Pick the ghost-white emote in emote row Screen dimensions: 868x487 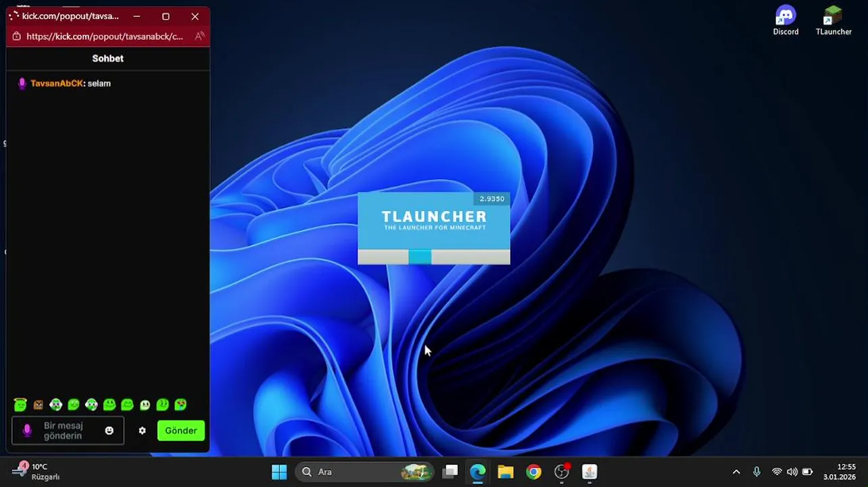tap(145, 404)
